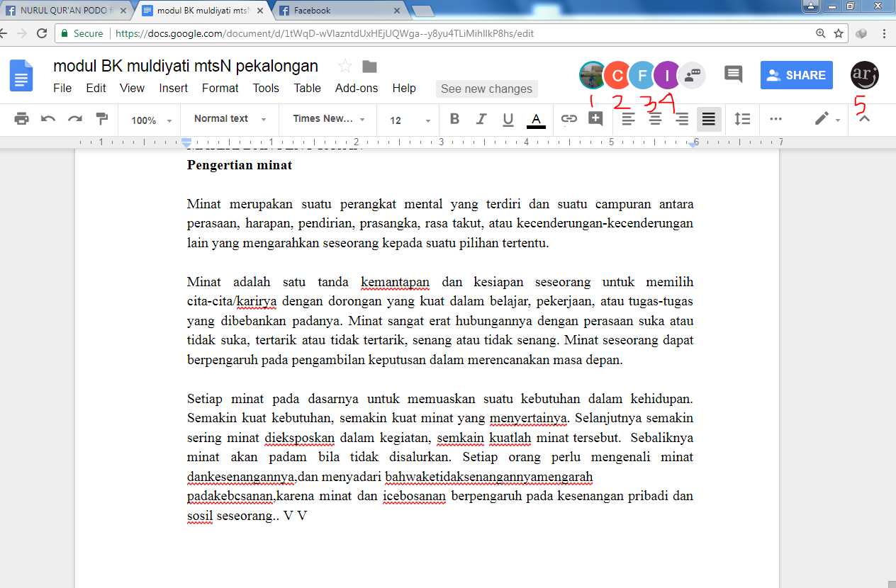896x588 pixels.
Task: Open the font size 12 dropdown
Action: tap(409, 120)
